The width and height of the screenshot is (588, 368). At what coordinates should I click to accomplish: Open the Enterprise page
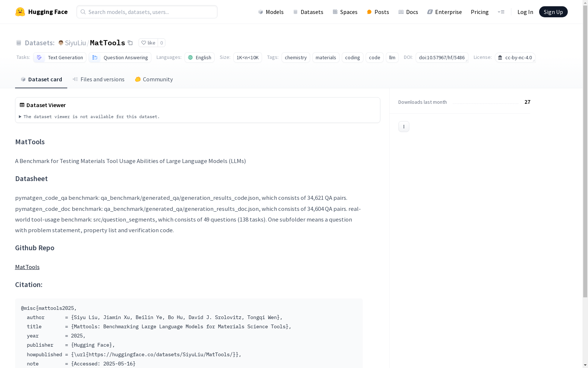[x=444, y=12]
